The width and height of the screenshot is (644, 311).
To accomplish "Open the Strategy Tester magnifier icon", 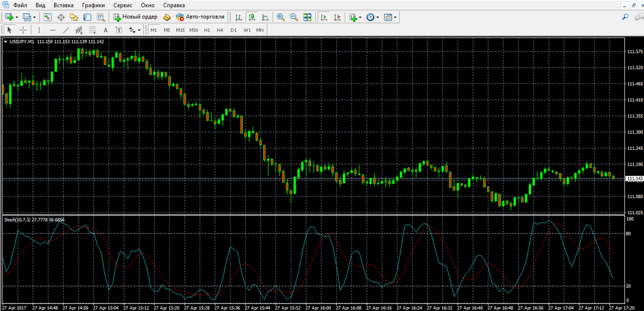I will point(101,17).
